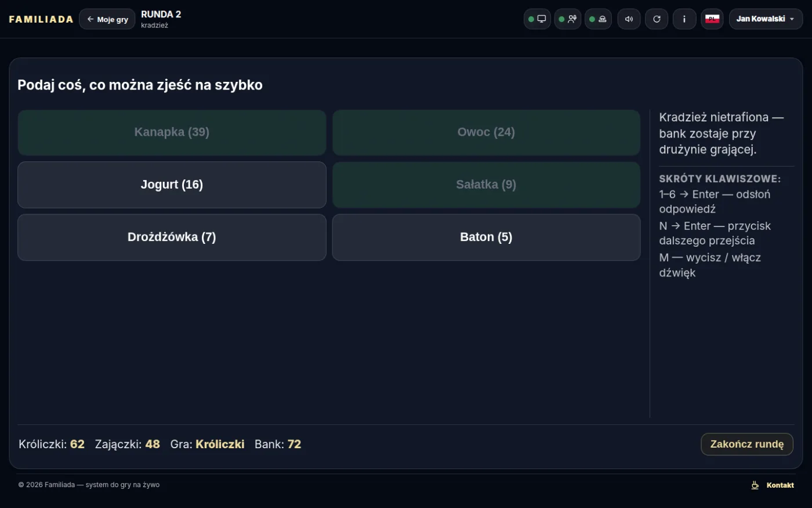Click the refresh arrow icon
This screenshot has width=812, height=508.
click(657, 19)
